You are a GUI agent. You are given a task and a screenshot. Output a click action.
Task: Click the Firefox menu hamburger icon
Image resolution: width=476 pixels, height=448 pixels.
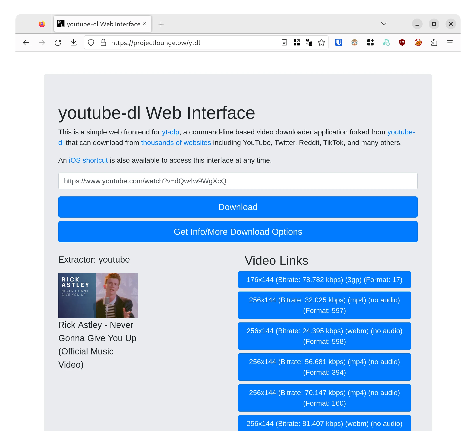pyautogui.click(x=450, y=42)
